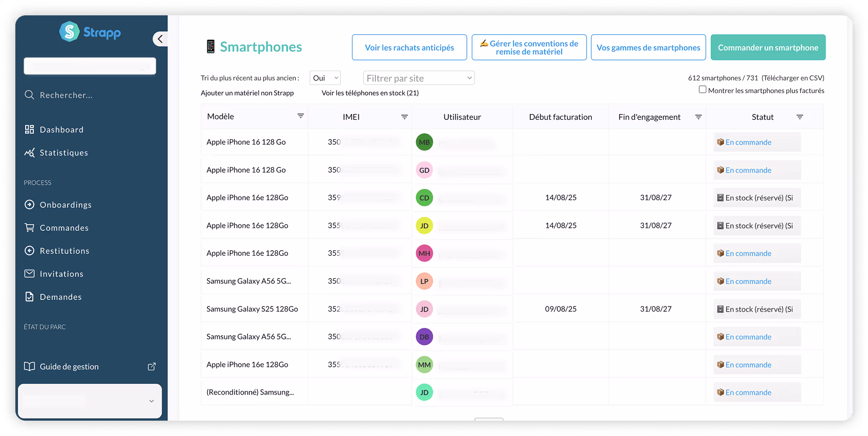The height and width of the screenshot is (436, 868).
Task: Open the Modèle column filter icon
Action: pyautogui.click(x=301, y=116)
